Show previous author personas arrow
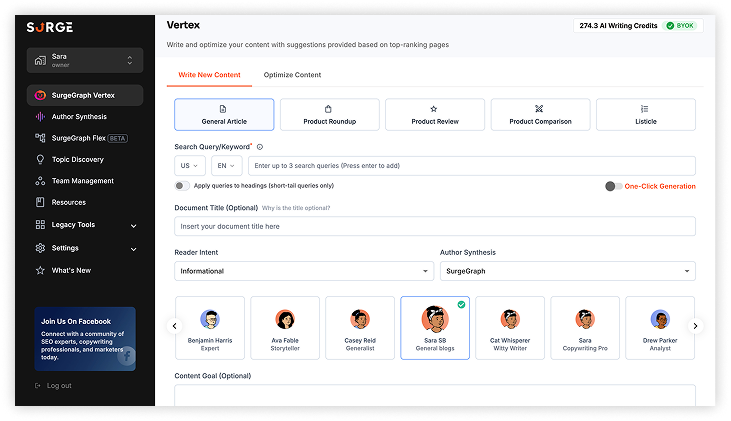731x421 pixels. tap(175, 326)
